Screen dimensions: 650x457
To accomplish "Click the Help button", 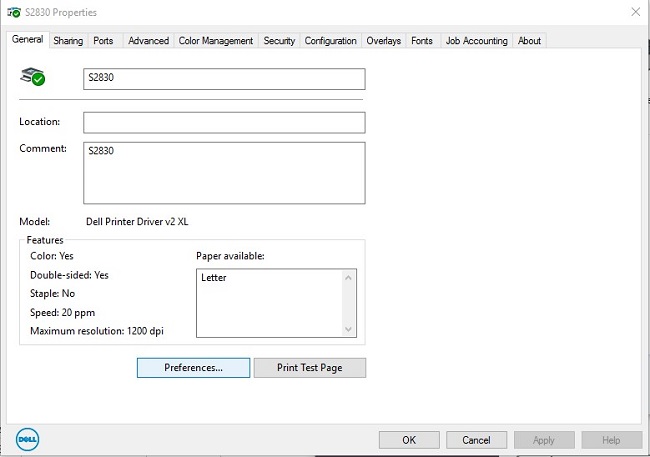I will click(x=611, y=440).
